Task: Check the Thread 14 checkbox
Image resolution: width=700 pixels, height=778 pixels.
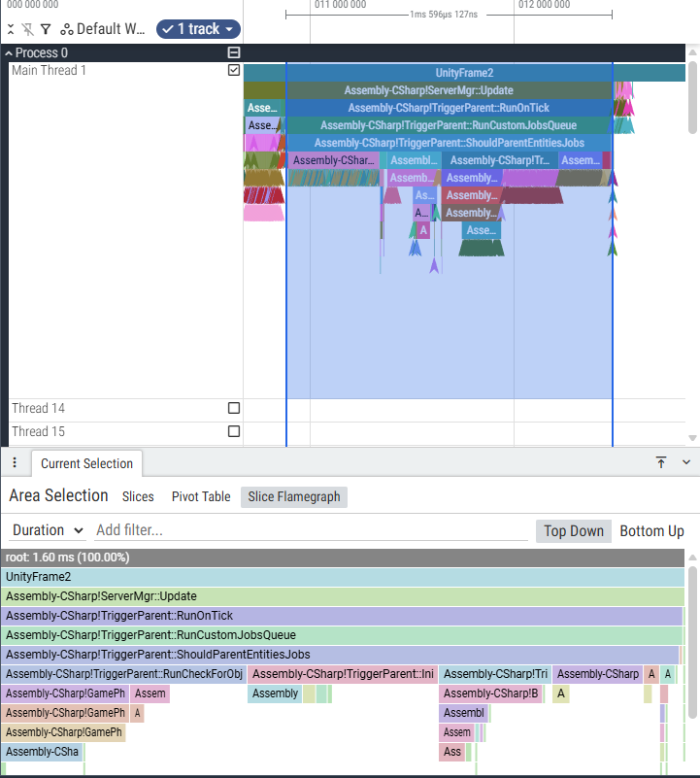Action: (233, 408)
